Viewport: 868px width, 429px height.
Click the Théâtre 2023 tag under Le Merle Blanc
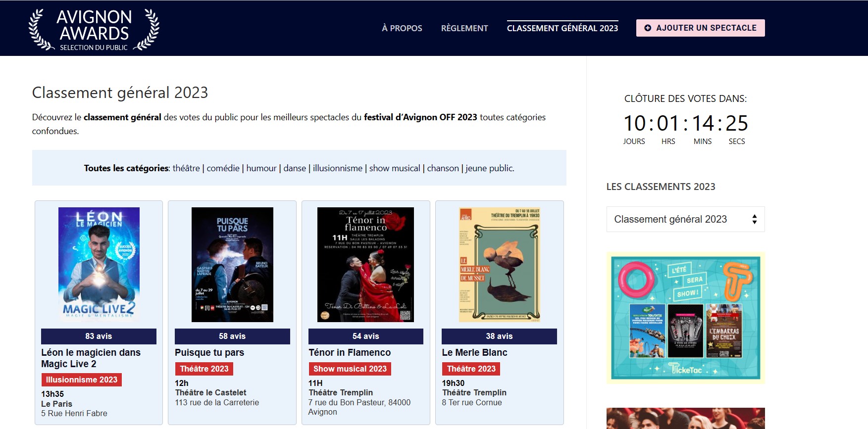tap(471, 369)
